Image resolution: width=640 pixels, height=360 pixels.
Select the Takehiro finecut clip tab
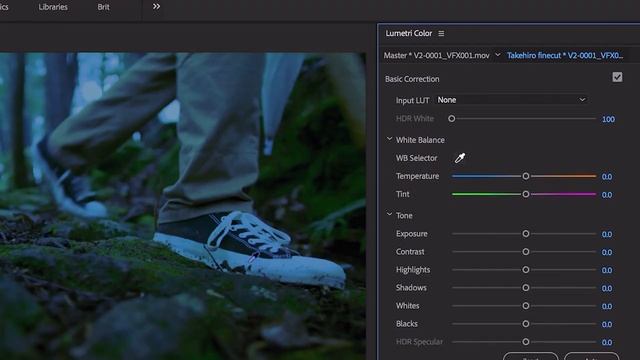coord(565,56)
